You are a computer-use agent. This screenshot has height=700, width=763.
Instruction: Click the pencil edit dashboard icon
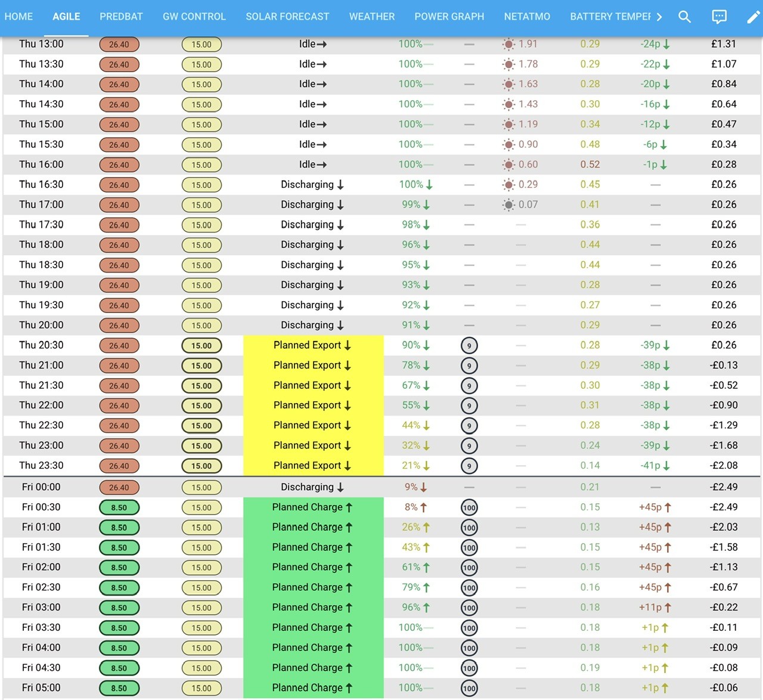[753, 17]
